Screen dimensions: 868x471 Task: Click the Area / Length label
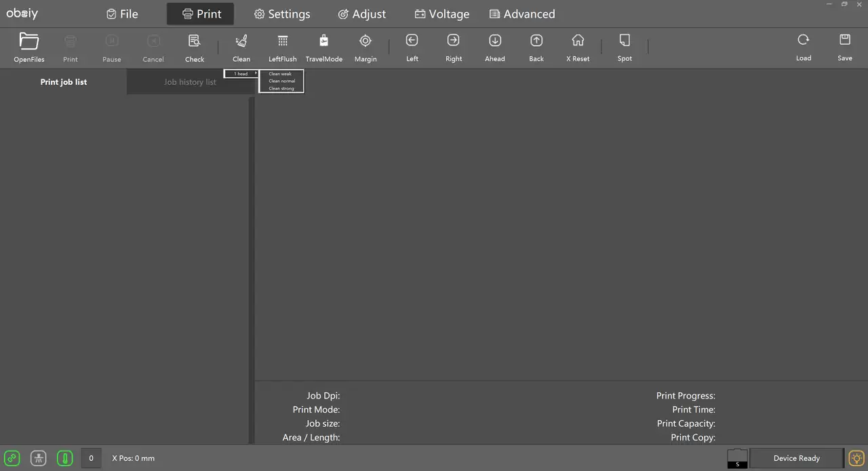(x=311, y=438)
